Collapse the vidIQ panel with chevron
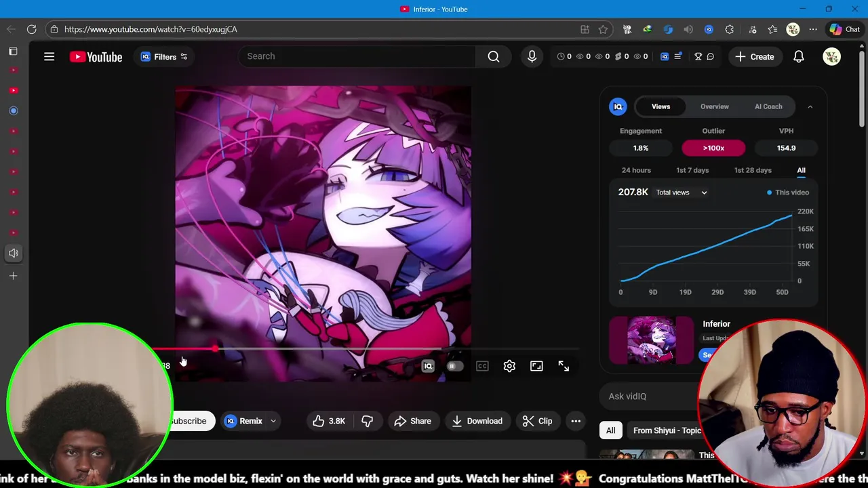 [810, 106]
